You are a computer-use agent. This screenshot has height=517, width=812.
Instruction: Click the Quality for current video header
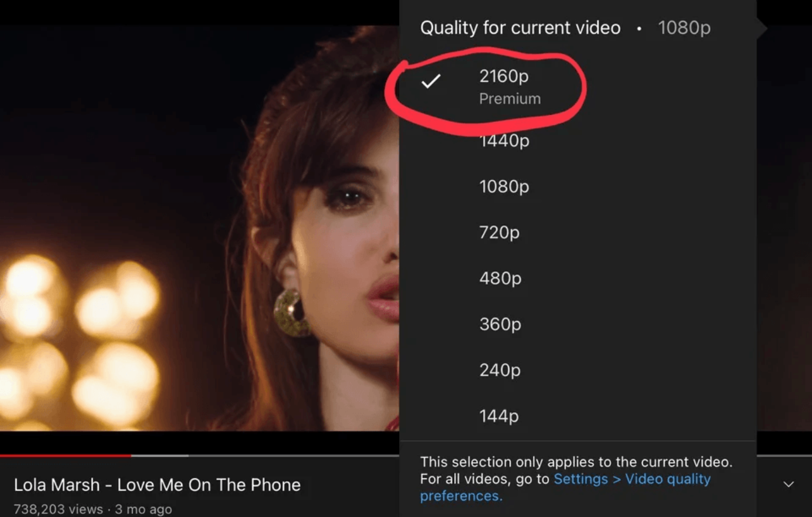tap(520, 27)
